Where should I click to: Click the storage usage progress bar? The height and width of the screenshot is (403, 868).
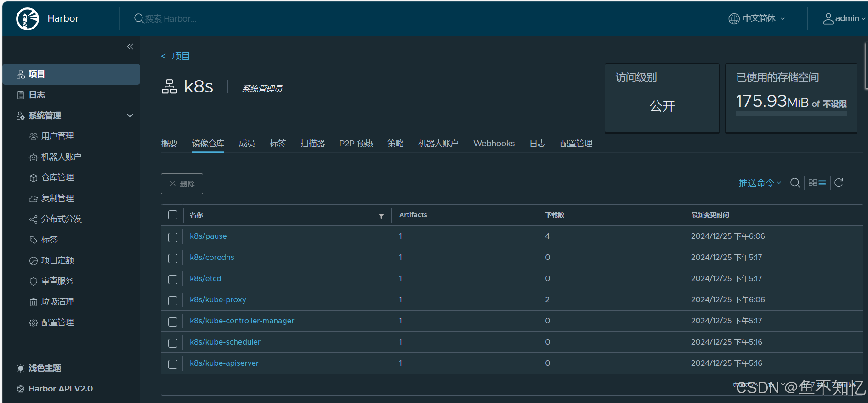pyautogui.click(x=791, y=114)
